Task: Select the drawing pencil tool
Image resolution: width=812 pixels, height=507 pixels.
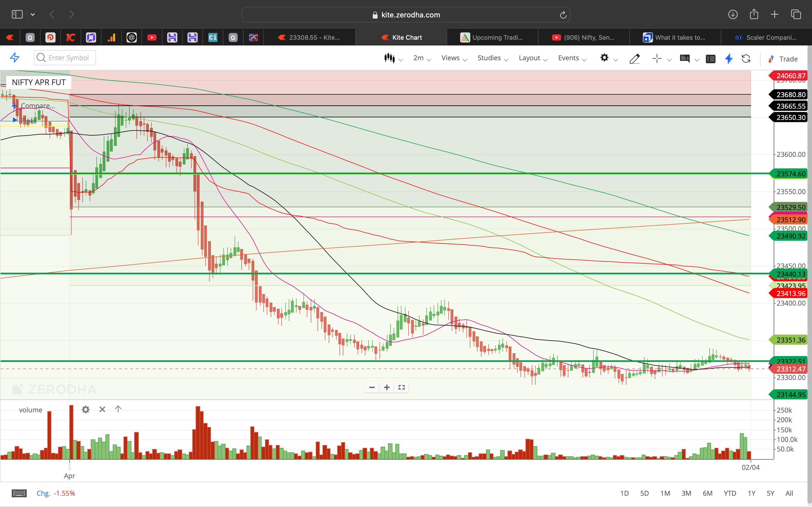Action: (x=634, y=59)
